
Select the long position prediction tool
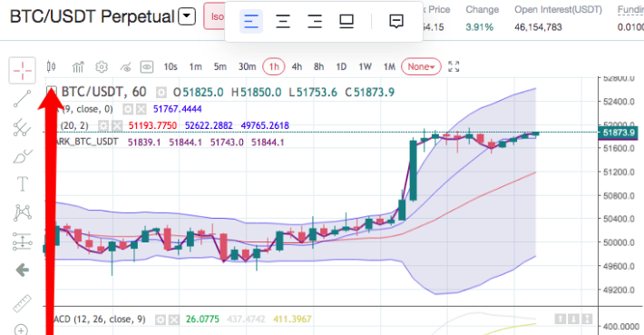[x=22, y=241]
